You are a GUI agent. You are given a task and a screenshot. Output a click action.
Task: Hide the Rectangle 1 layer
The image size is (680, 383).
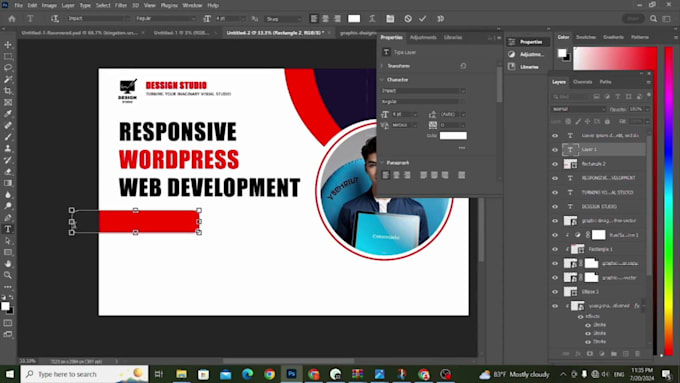[555, 249]
